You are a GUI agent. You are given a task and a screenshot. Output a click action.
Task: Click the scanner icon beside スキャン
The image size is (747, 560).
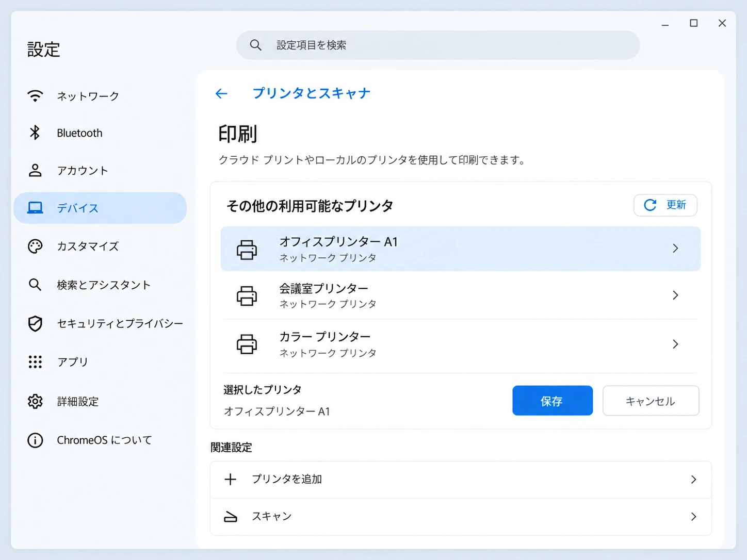(x=231, y=517)
